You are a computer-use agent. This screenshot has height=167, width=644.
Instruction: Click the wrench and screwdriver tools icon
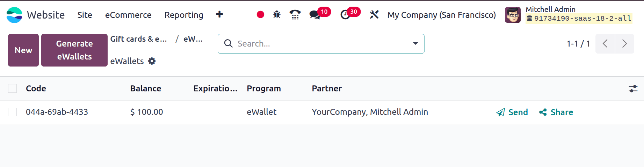(x=374, y=15)
